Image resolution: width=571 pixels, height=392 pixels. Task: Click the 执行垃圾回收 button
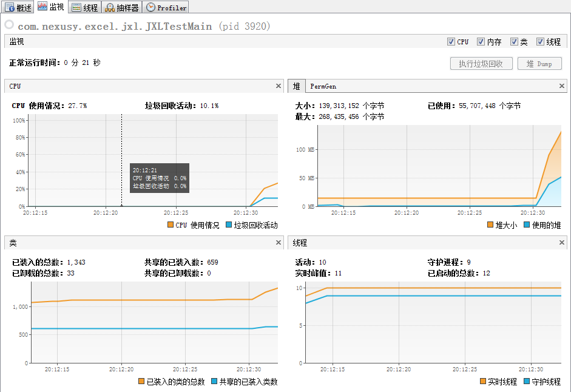[481, 64]
